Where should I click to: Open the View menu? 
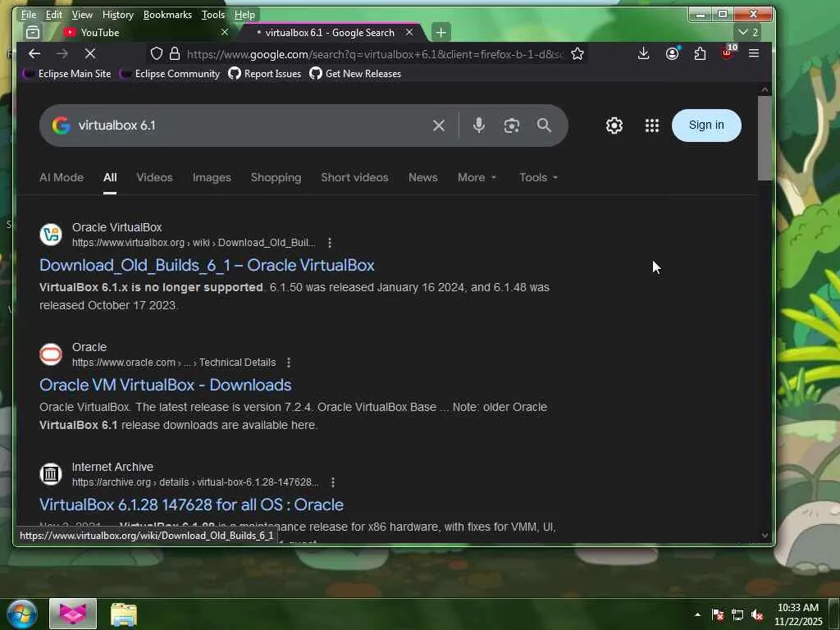[x=82, y=15]
